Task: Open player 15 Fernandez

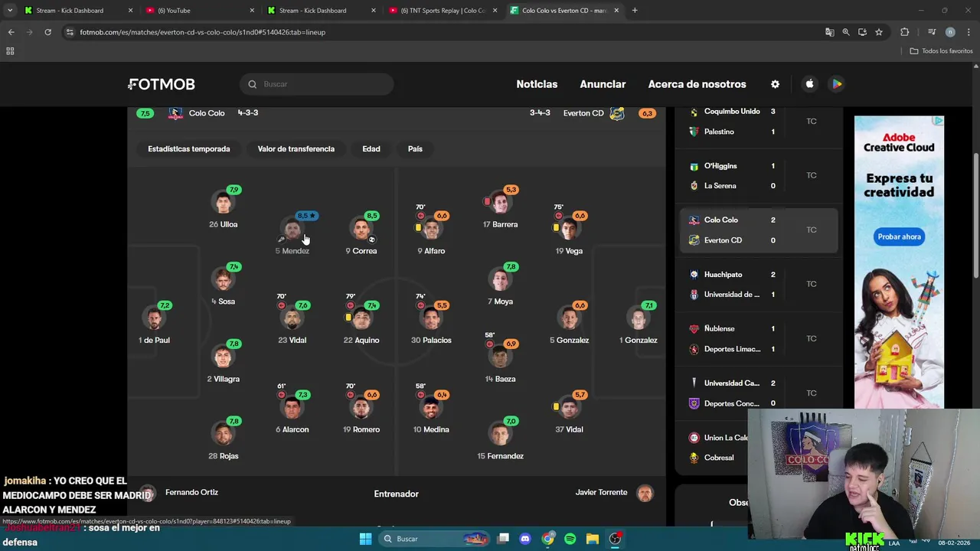Action: tap(501, 439)
